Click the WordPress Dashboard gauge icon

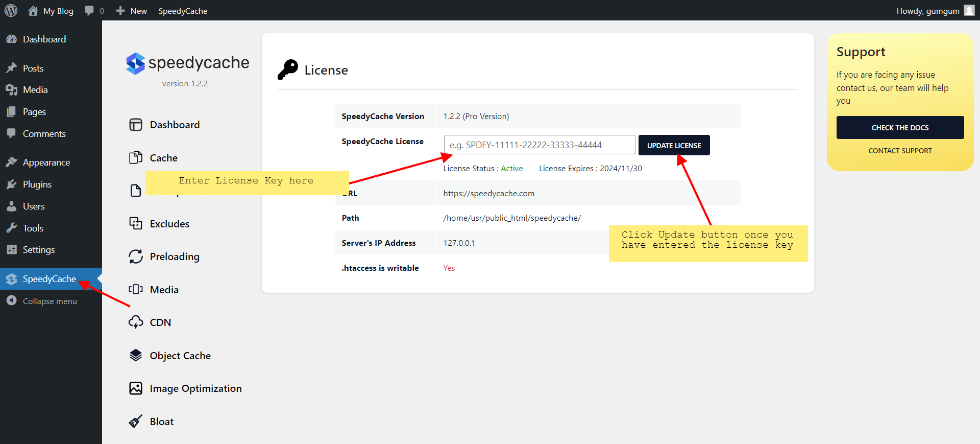point(11,39)
